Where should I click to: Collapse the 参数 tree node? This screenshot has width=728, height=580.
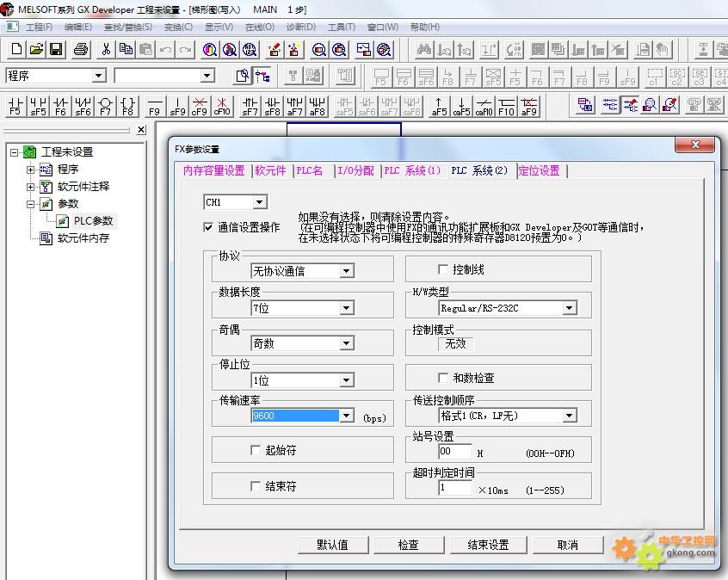[x=31, y=204]
